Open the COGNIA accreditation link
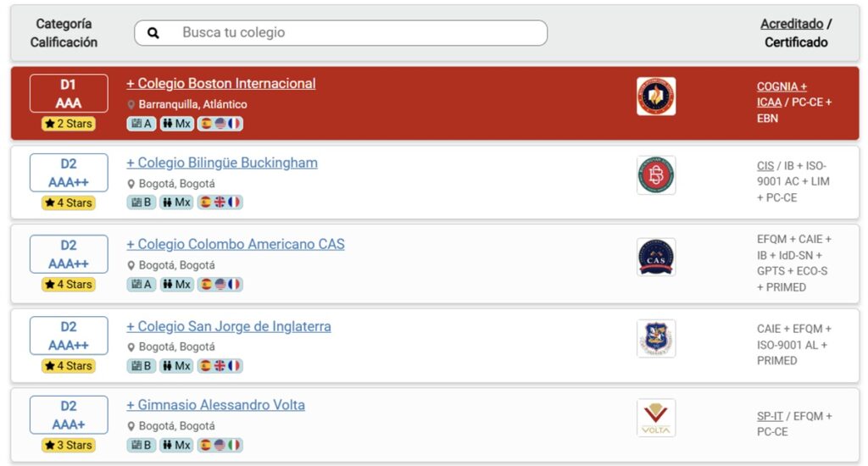Image resolution: width=868 pixels, height=466 pixels. coord(782,87)
